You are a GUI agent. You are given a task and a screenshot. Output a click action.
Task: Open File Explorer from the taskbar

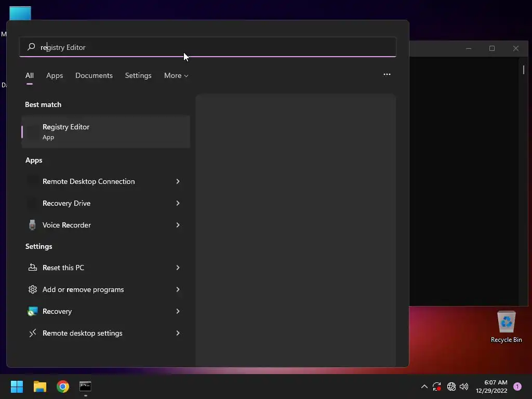39,387
